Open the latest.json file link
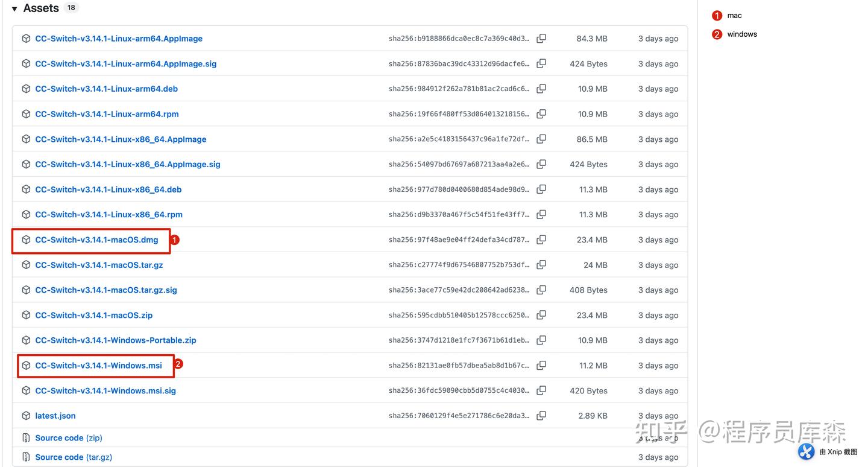Viewport: 868px width, 467px height. [x=55, y=416]
